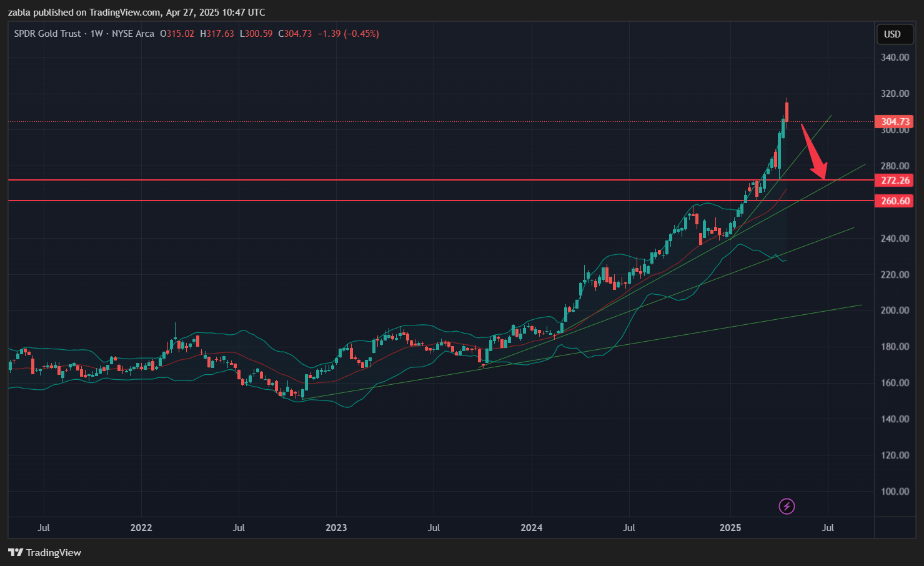924x566 pixels.
Task: Click the open value 315.02 in legend
Action: [x=180, y=34]
